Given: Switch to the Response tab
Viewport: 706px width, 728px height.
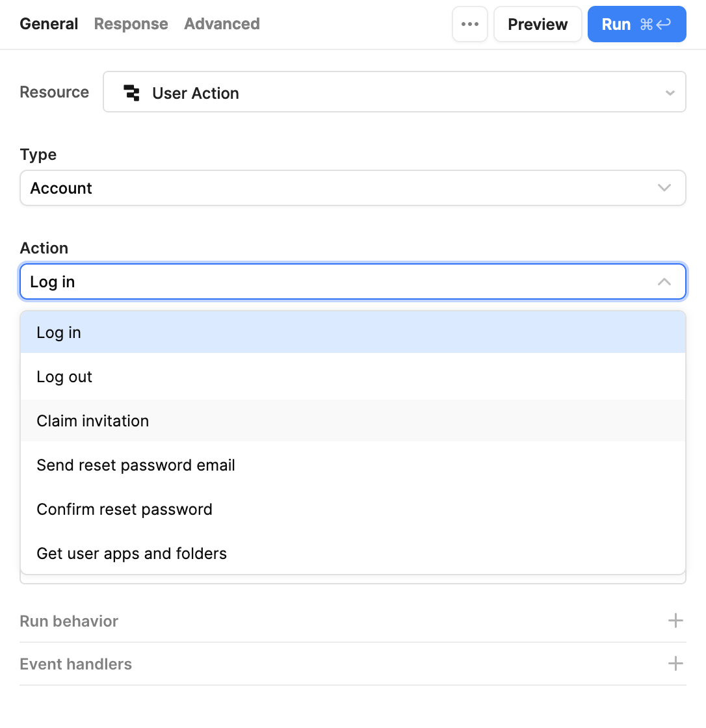Looking at the screenshot, I should coord(131,24).
